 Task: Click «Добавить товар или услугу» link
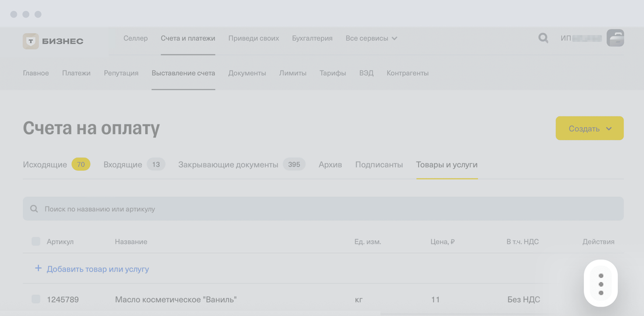pyautogui.click(x=97, y=269)
